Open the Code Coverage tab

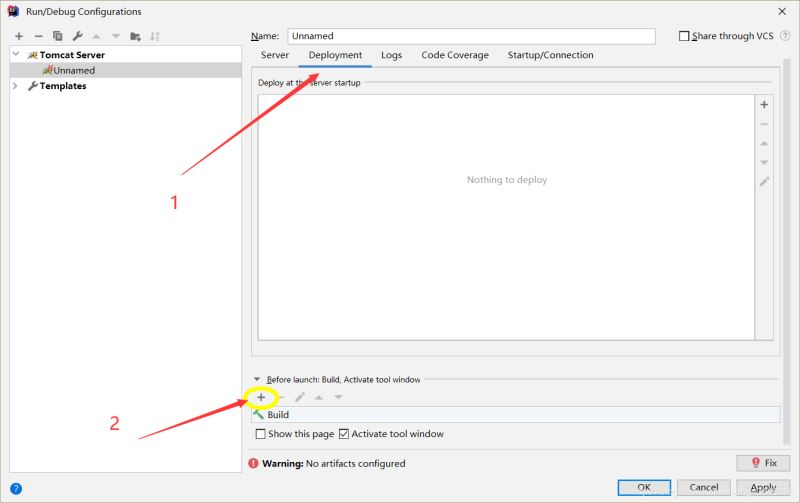455,55
